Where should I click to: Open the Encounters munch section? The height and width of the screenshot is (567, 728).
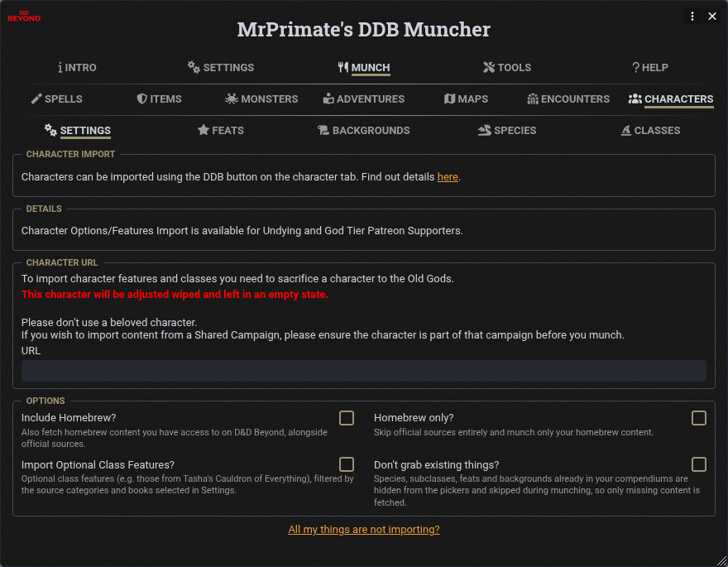pos(568,99)
